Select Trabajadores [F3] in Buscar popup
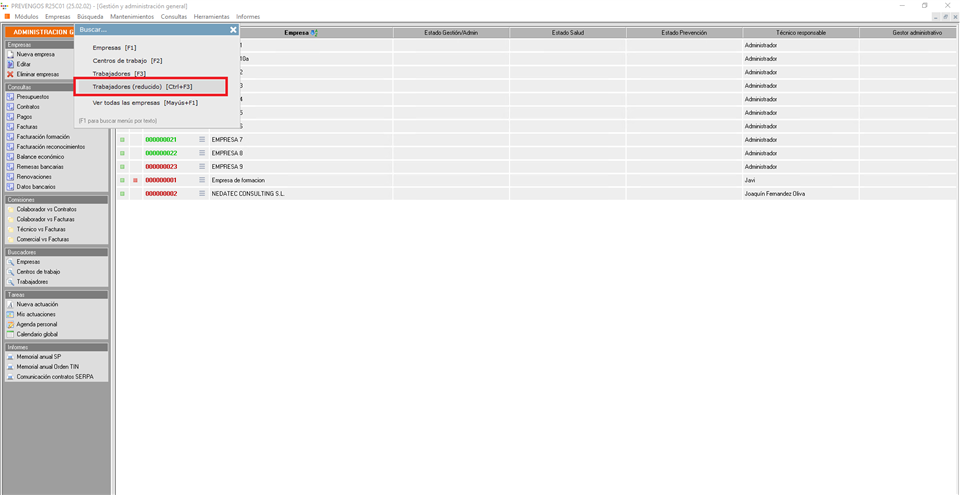 point(119,74)
